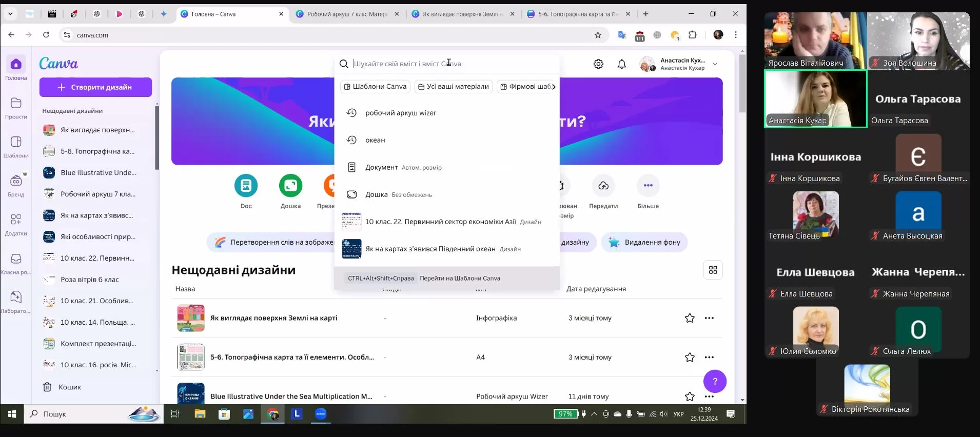Image resolution: width=980 pixels, height=437 pixels.
Task: Switch to the 5-6. Топографічна карта browser tab
Action: [x=579, y=14]
